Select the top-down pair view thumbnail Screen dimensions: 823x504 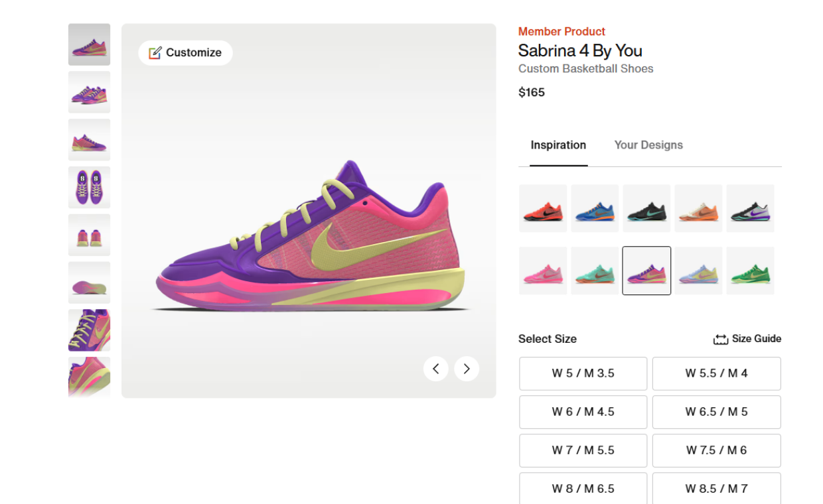click(x=89, y=188)
